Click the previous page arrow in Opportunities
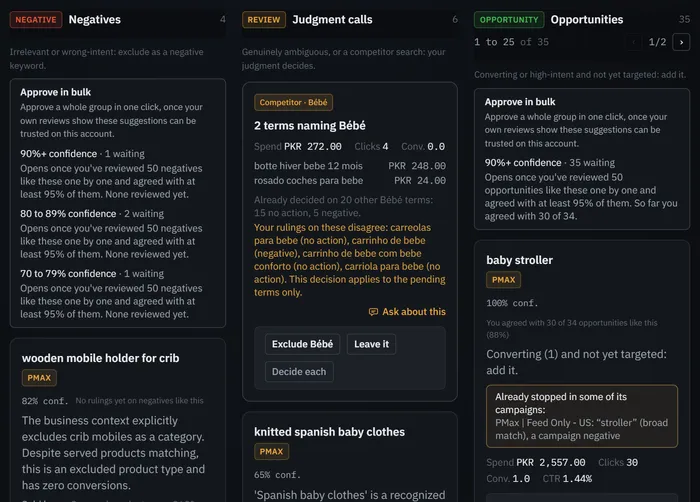The height and width of the screenshot is (502, 700). (634, 42)
